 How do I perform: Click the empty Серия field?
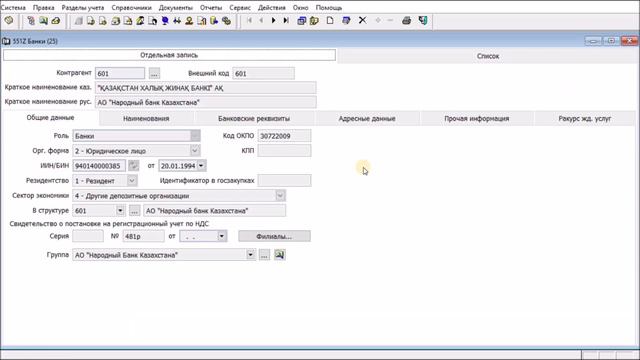pyautogui.click(x=88, y=236)
